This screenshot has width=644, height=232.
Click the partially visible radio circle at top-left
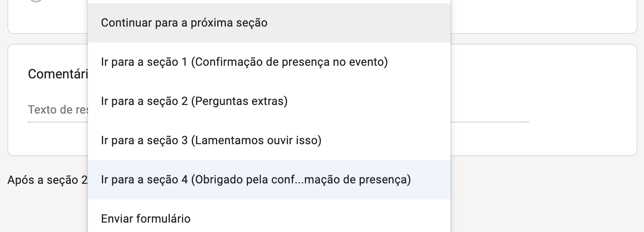[x=36, y=2]
